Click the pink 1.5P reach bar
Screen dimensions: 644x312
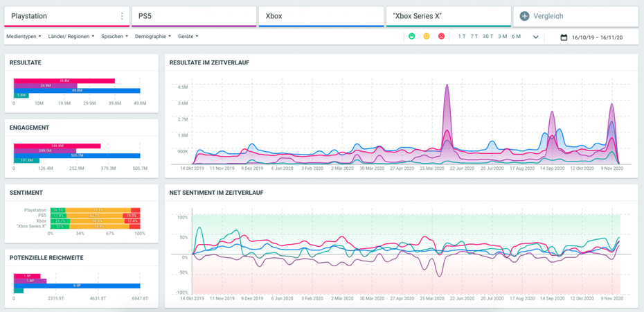click(x=27, y=276)
